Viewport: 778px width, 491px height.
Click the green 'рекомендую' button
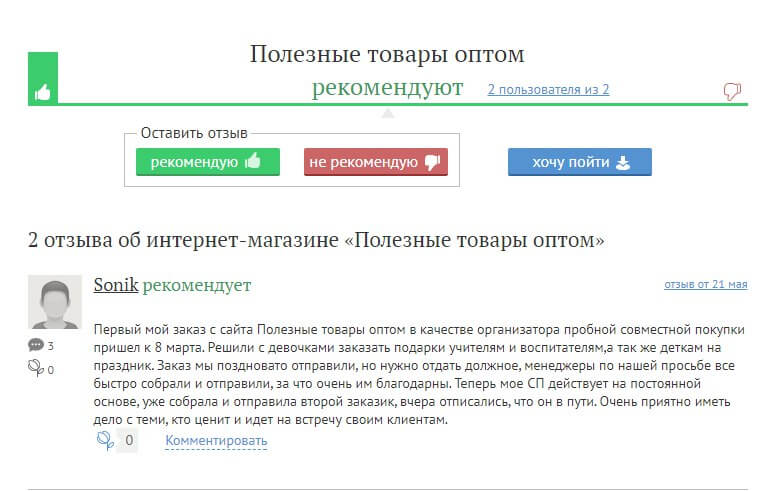(x=208, y=162)
